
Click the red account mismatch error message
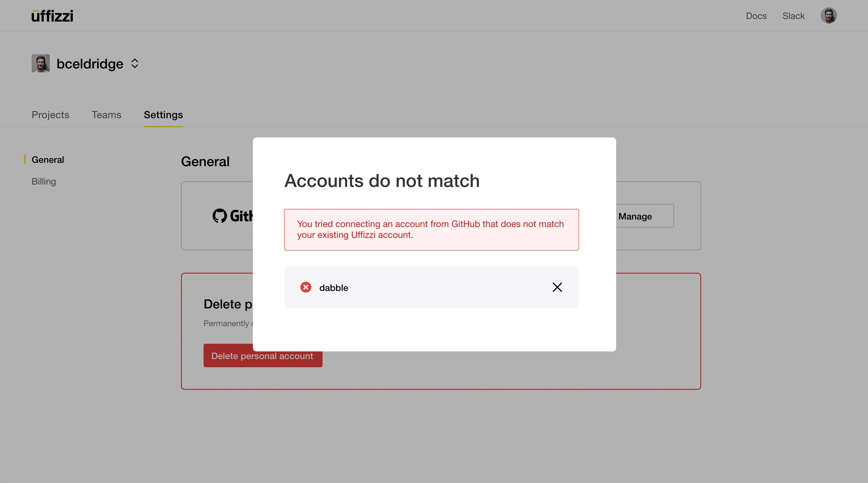coord(431,229)
